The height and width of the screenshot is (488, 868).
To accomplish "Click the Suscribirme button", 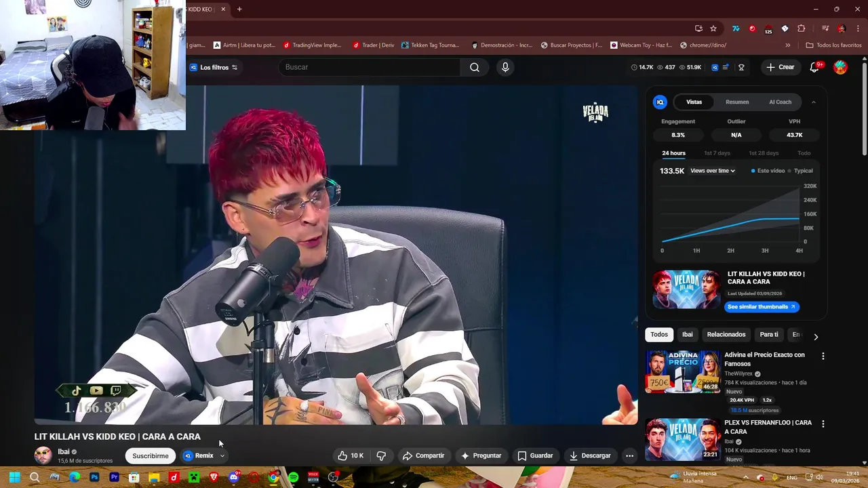I will [151, 455].
